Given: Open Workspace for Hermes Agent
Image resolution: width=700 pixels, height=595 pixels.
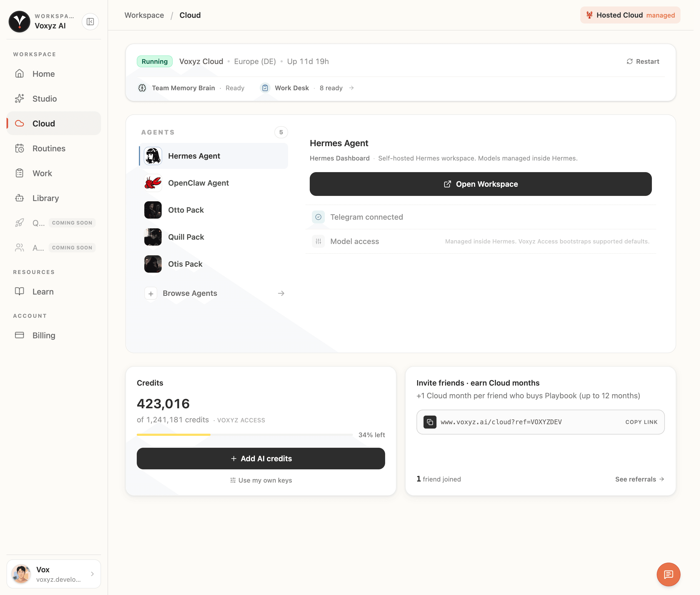Looking at the screenshot, I should coord(480,184).
